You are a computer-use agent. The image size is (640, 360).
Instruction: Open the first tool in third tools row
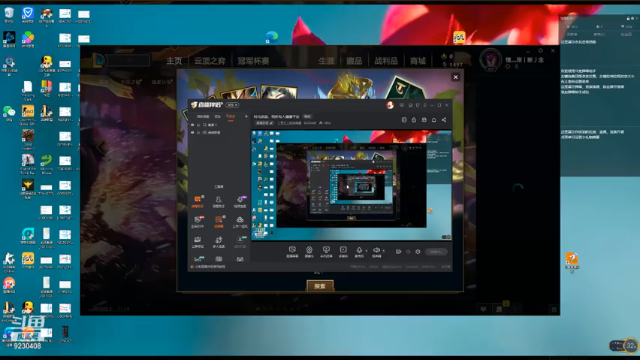[x=198, y=242]
